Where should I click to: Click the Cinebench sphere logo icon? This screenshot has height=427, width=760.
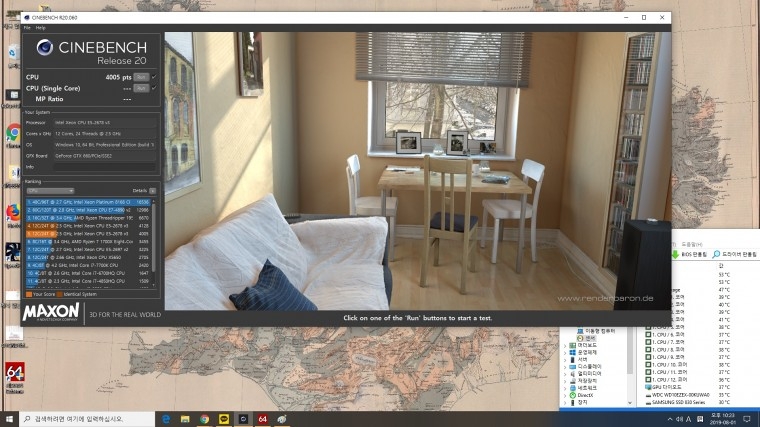pyautogui.click(x=45, y=47)
